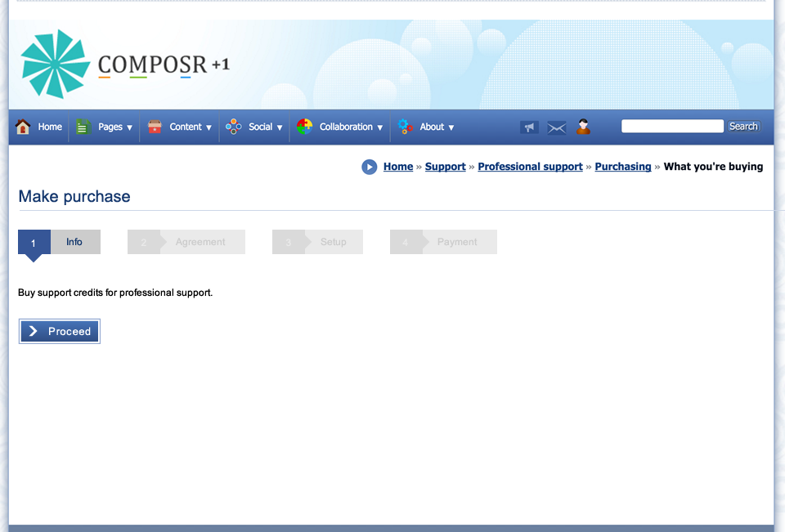
Task: Click the breadcrumb play arrow icon
Action: 370,167
